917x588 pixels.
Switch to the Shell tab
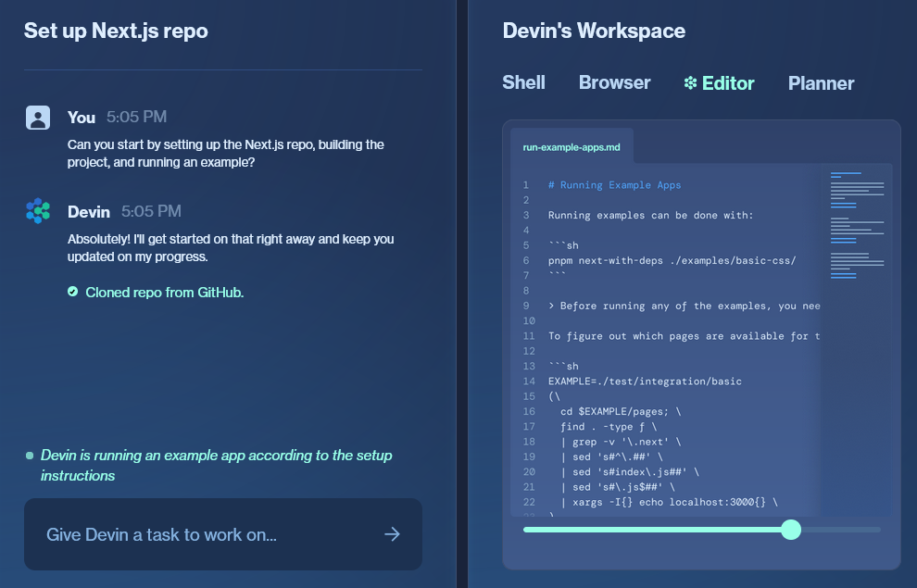coord(523,82)
